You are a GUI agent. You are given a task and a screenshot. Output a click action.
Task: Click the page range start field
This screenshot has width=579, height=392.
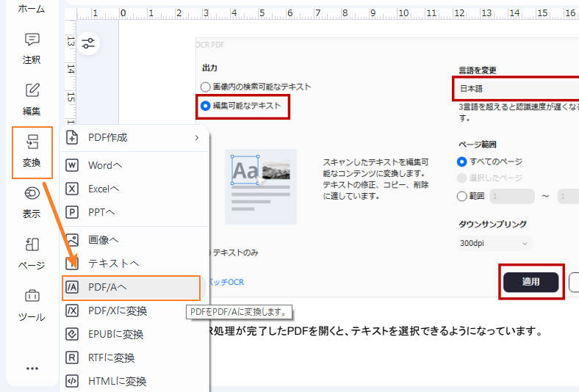click(512, 196)
